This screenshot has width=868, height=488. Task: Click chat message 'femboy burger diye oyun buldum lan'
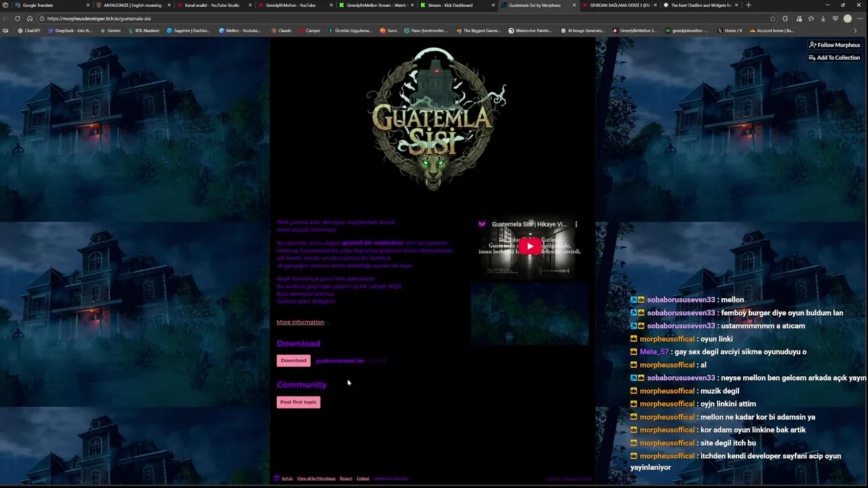[x=782, y=313]
